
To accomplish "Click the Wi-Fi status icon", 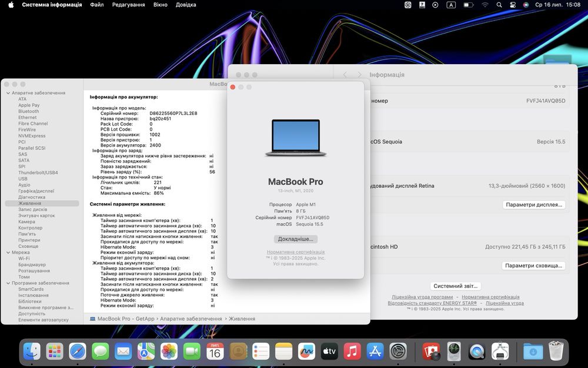I will (485, 5).
